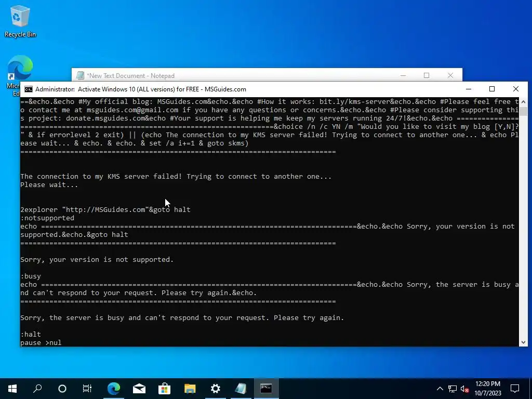Screen dimensions: 532x399
Task: Click the Command Prompt window system icon
Action: click(x=29, y=89)
